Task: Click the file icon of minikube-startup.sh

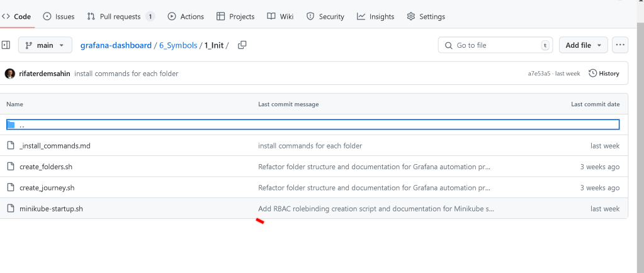Action: tap(11, 208)
